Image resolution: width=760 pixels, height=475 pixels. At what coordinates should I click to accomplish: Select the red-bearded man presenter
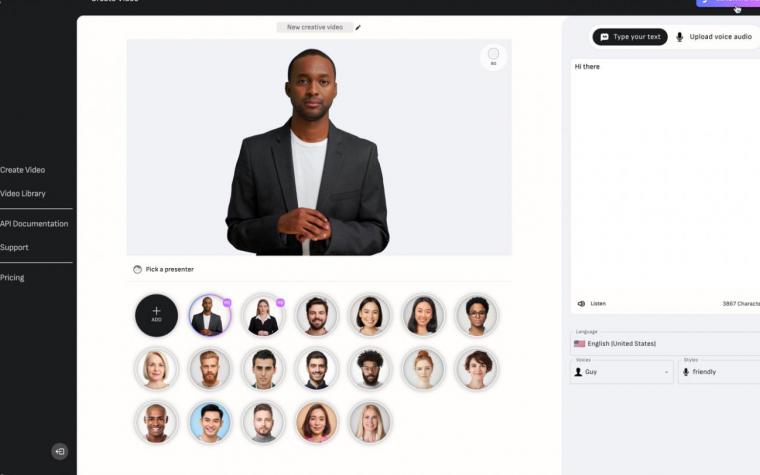point(209,369)
